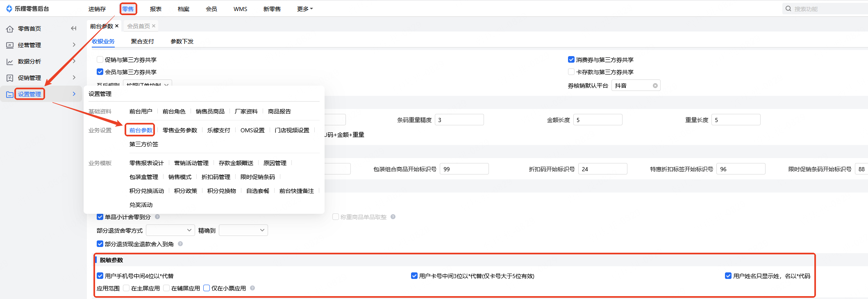Viewport: 868px width, 299px height.
Task: Open 券核销默认平台 dropdown showing 抖音
Action: pyautogui.click(x=636, y=86)
